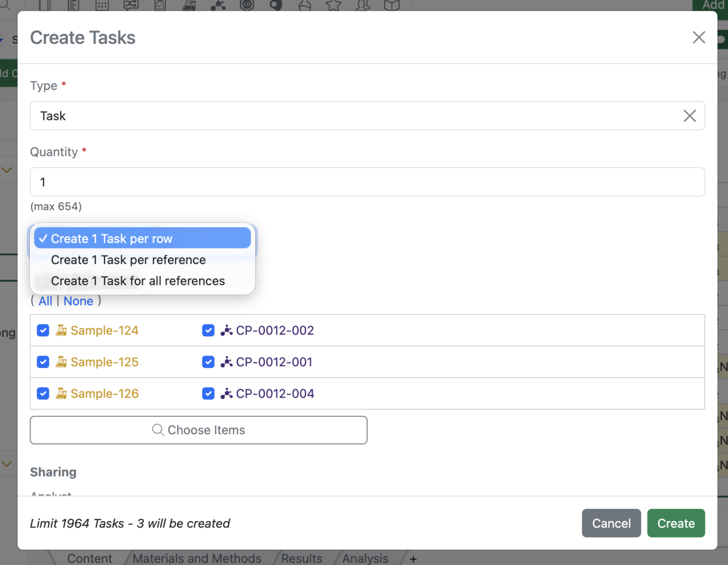Image resolution: width=728 pixels, height=565 pixels.
Task: Click the flask icon beside Sample-126
Action: [x=62, y=394]
